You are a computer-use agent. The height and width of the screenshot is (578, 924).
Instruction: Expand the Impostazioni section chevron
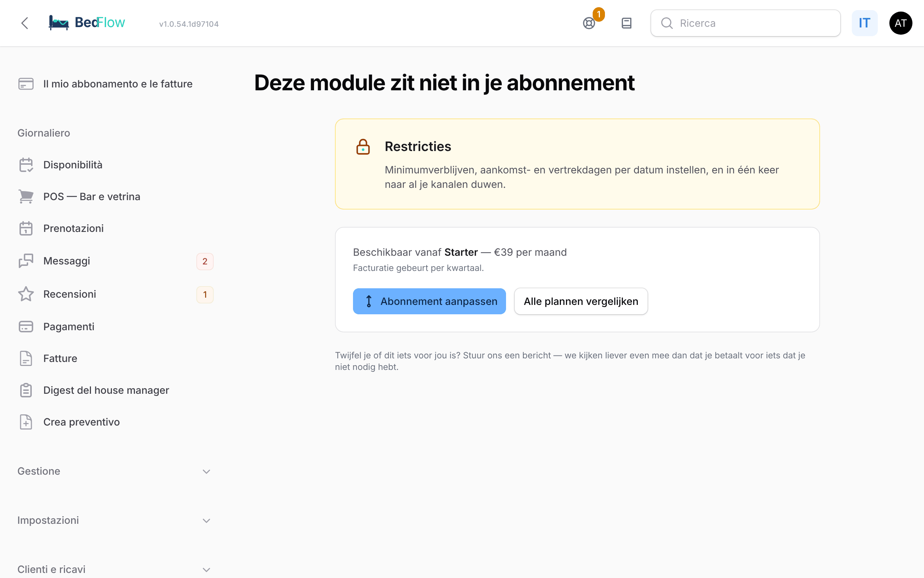(206, 521)
